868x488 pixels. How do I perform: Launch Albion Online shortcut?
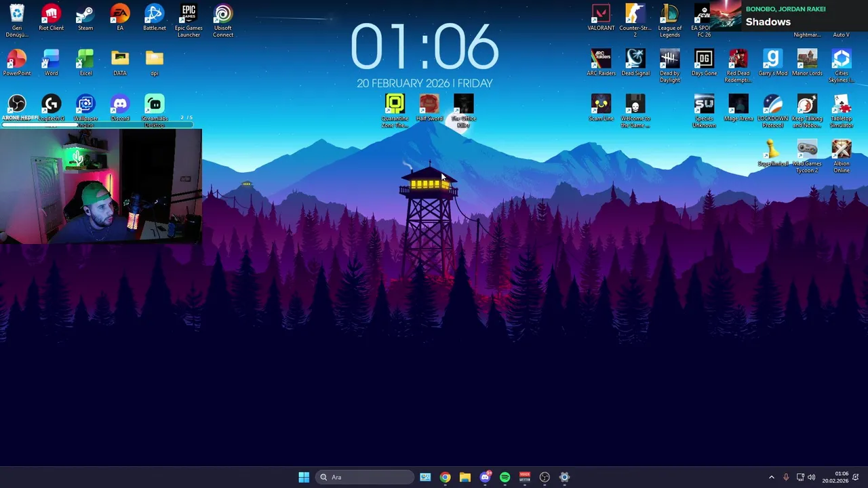(x=842, y=156)
